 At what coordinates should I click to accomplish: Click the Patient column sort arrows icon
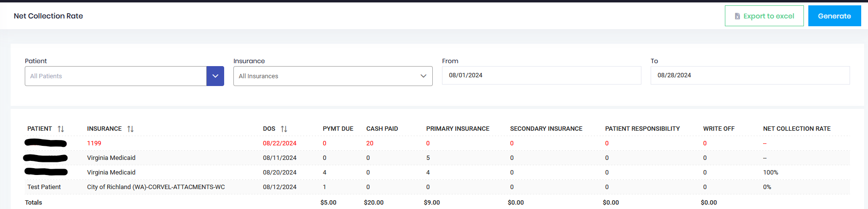(61, 129)
